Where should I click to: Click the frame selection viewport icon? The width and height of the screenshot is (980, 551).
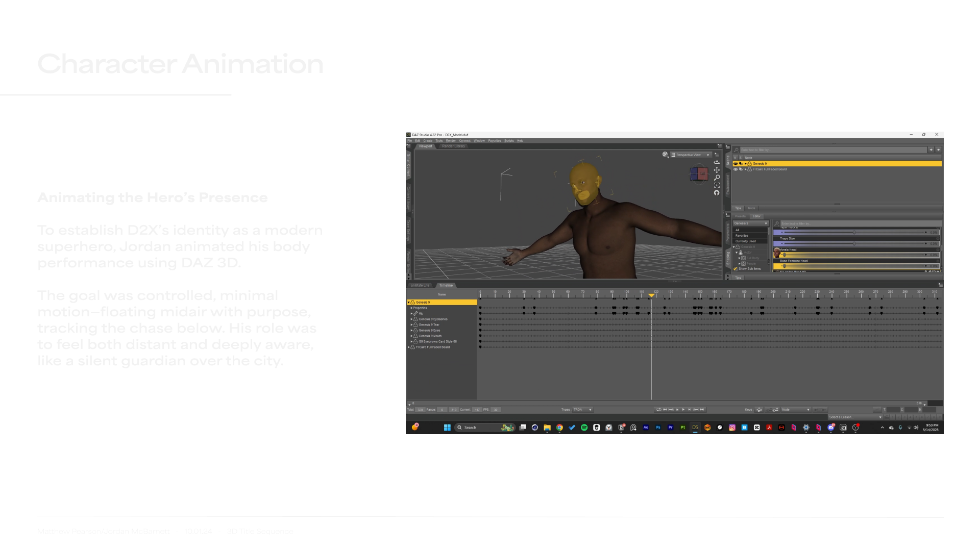pos(717,185)
